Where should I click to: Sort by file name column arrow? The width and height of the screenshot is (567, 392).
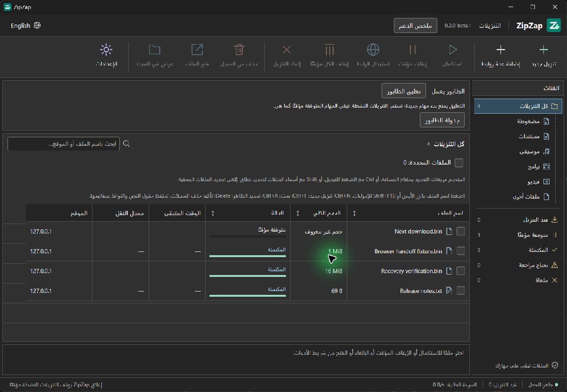pyautogui.click(x=354, y=213)
